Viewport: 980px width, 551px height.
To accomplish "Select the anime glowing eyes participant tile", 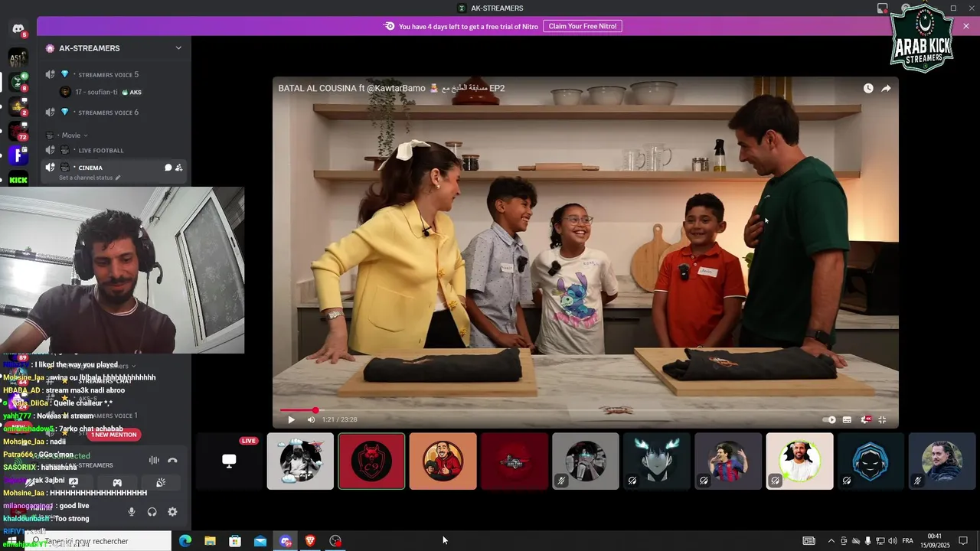I will point(657,461).
